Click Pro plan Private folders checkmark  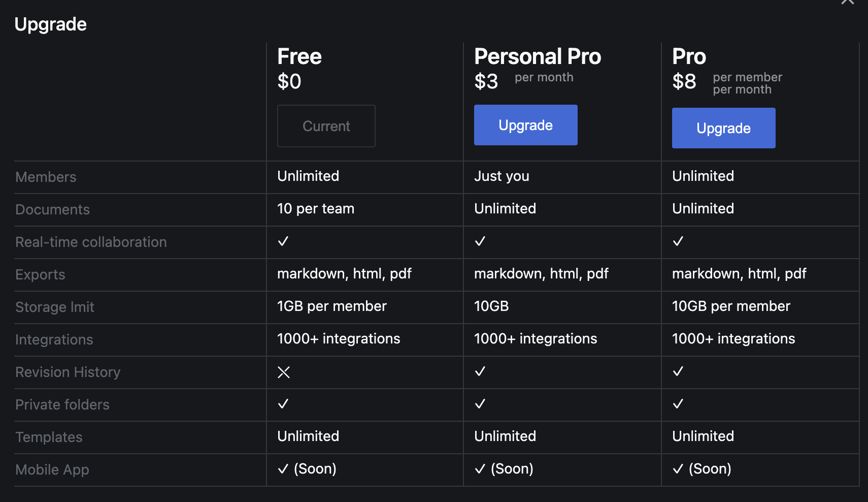678,404
